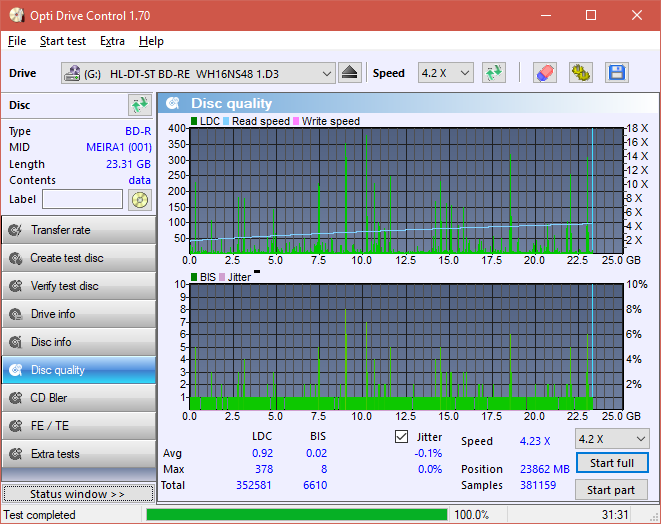Image resolution: width=661 pixels, height=524 pixels.
Task: Click the eject disc icon
Action: (349, 73)
